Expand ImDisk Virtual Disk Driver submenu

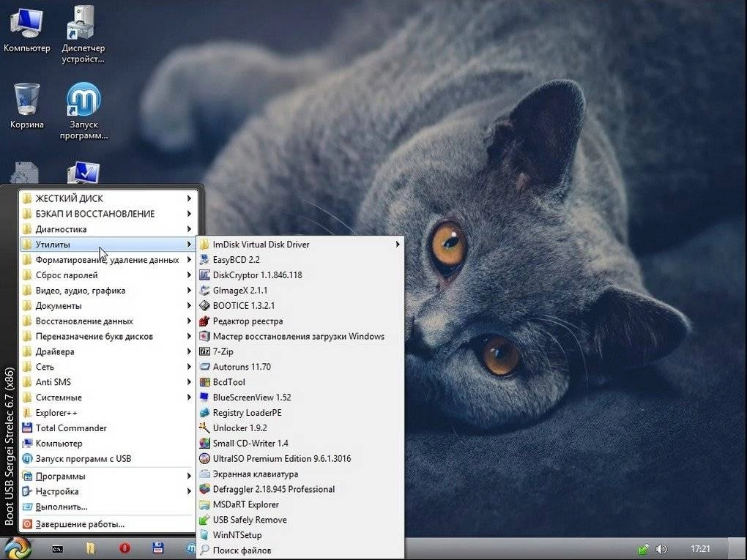point(300,244)
